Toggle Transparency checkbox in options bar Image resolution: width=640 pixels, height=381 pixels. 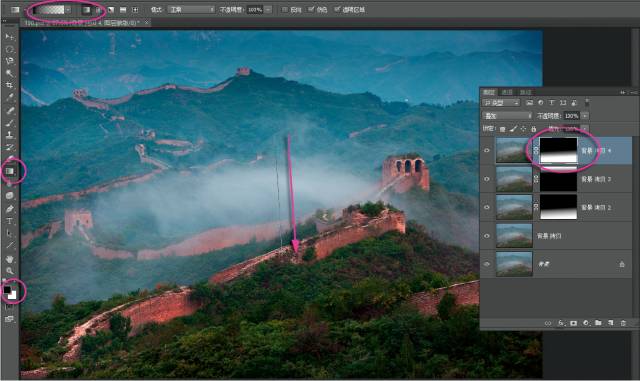(337, 10)
